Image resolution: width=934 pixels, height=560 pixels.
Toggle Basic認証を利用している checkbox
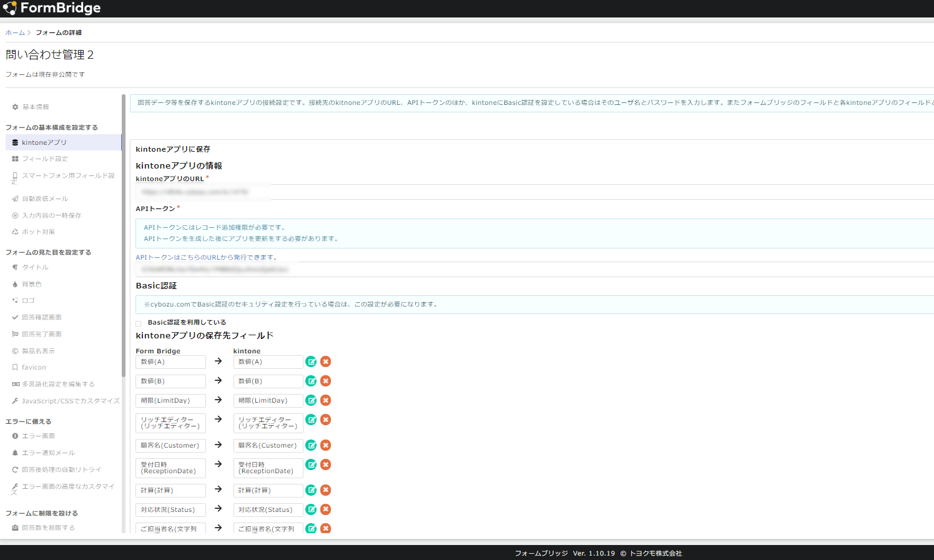click(x=139, y=323)
